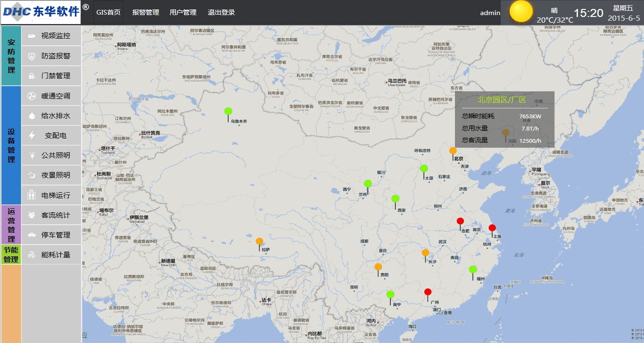Click the 公共照明 light bulb icon
The width and height of the screenshot is (644, 343).
(x=32, y=155)
